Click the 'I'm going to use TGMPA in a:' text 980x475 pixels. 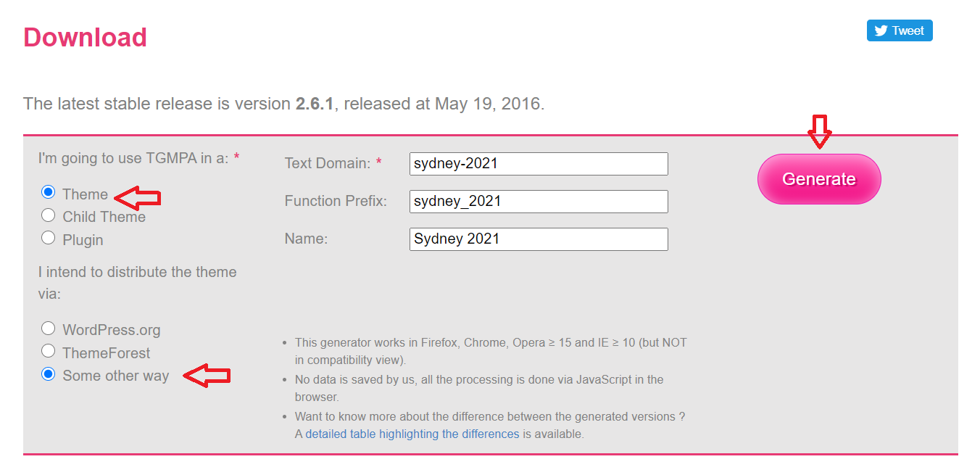click(134, 157)
